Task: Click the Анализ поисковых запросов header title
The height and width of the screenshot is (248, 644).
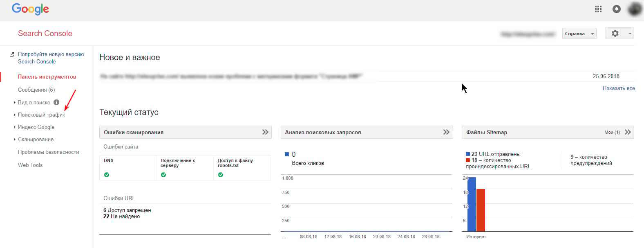Action: (x=323, y=132)
